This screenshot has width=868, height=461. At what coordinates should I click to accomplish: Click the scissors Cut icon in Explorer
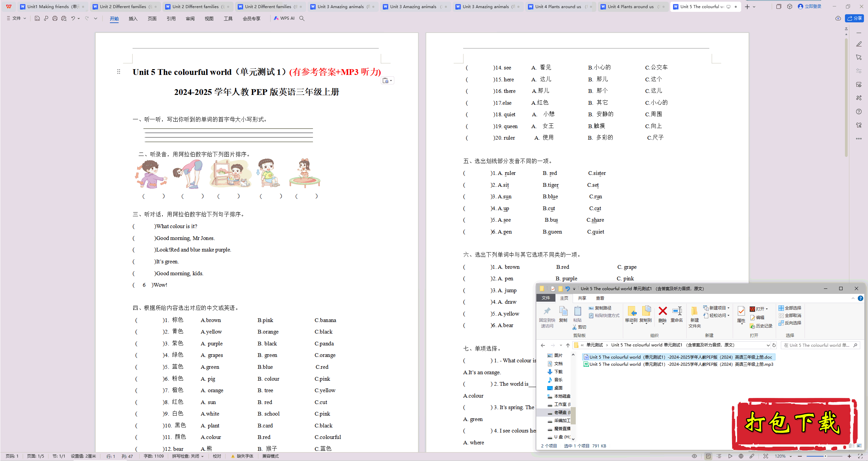[x=574, y=327]
